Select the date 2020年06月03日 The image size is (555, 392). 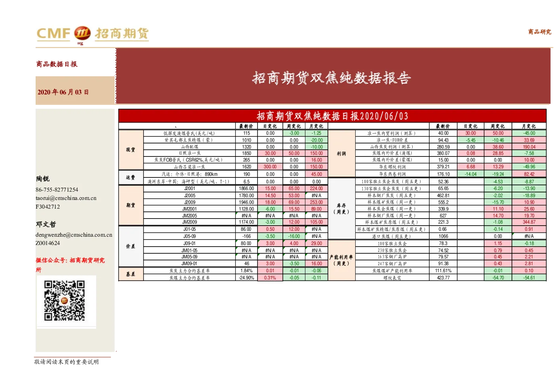pos(63,92)
